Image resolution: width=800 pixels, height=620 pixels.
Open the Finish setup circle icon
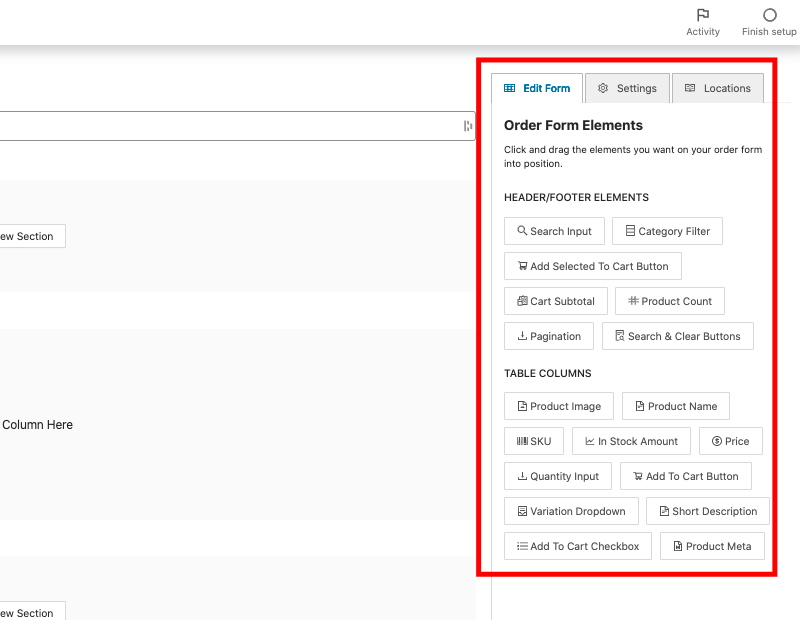click(x=769, y=15)
